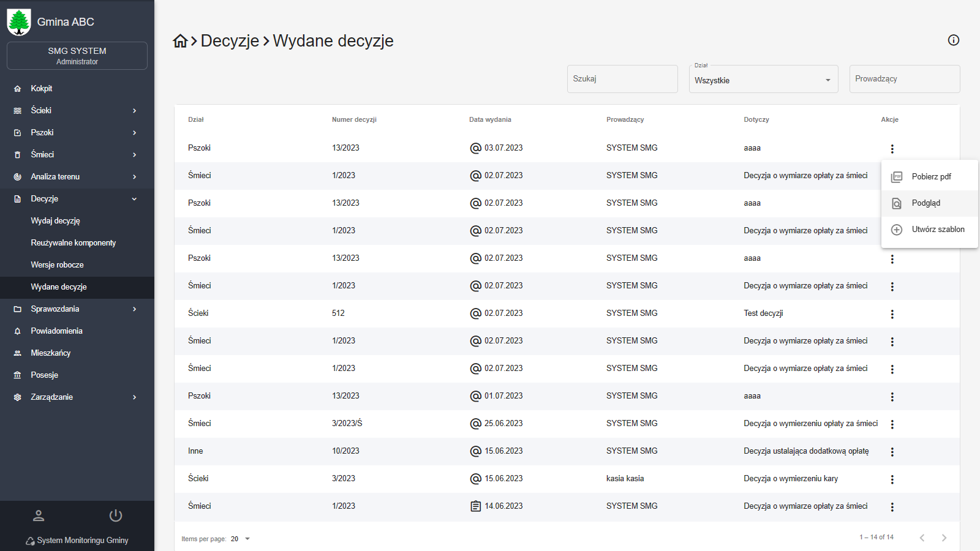
Task: Go to Wersje robocze in sidebar
Action: point(58,265)
